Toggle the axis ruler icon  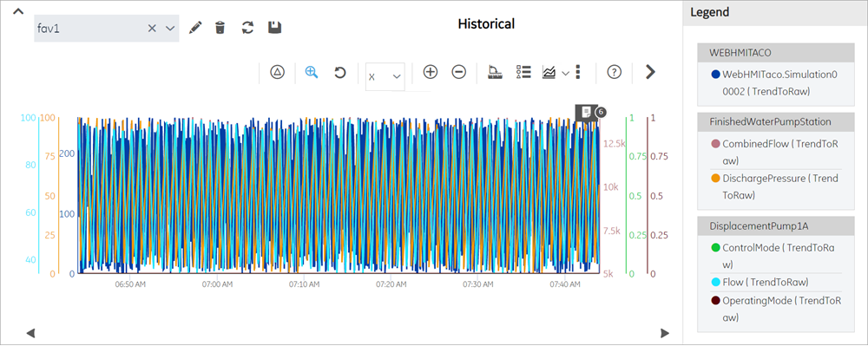[495, 72]
